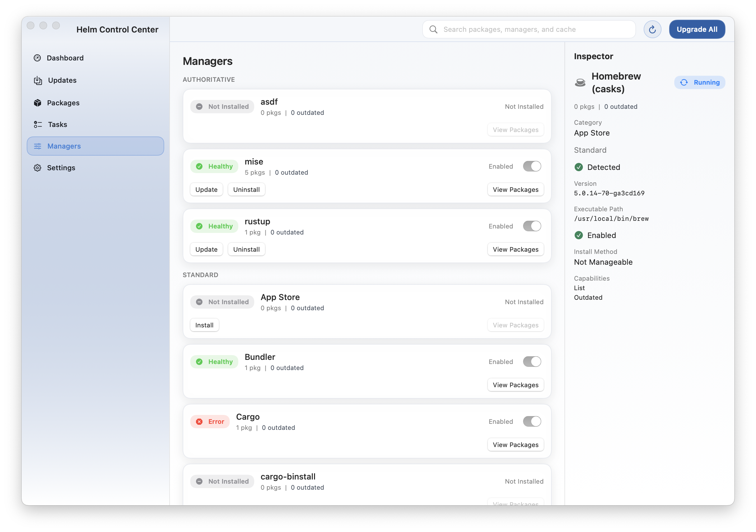756x532 pixels.
Task: Click inside the search packages field
Action: (527, 29)
